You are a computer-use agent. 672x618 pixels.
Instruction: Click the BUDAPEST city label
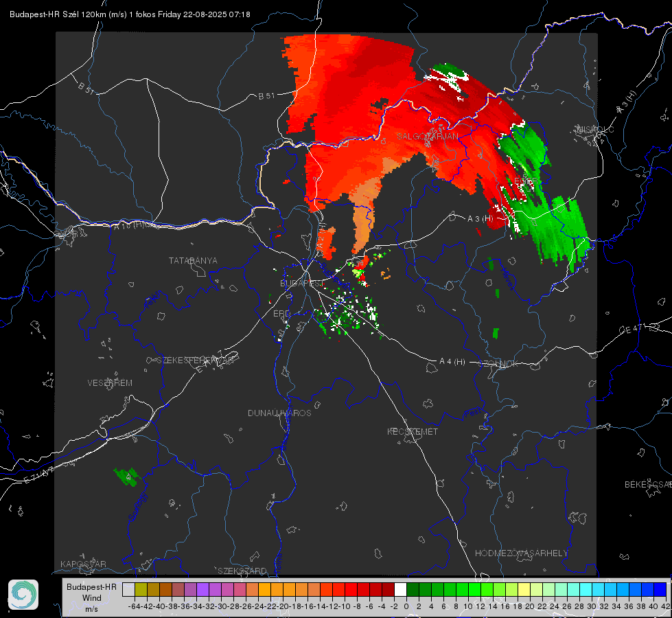point(302,284)
